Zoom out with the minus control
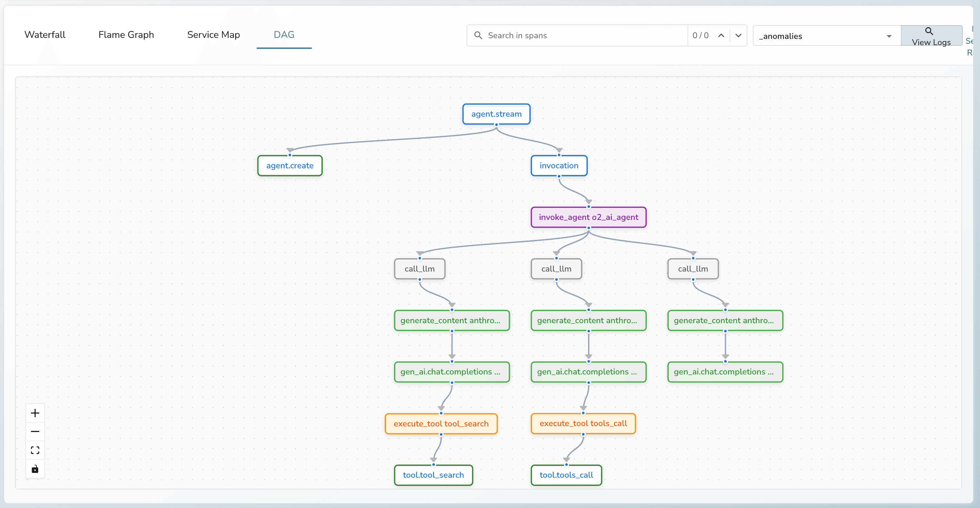This screenshot has height=508, width=980. tap(35, 432)
